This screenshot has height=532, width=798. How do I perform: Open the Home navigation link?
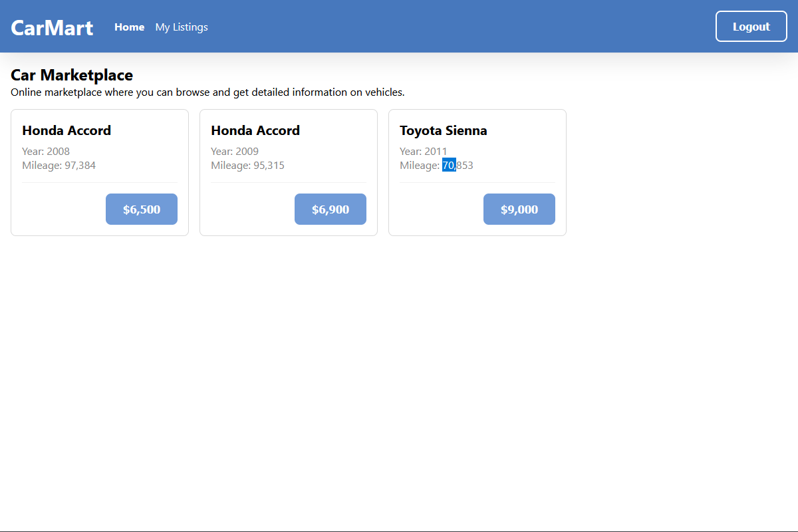tap(129, 27)
